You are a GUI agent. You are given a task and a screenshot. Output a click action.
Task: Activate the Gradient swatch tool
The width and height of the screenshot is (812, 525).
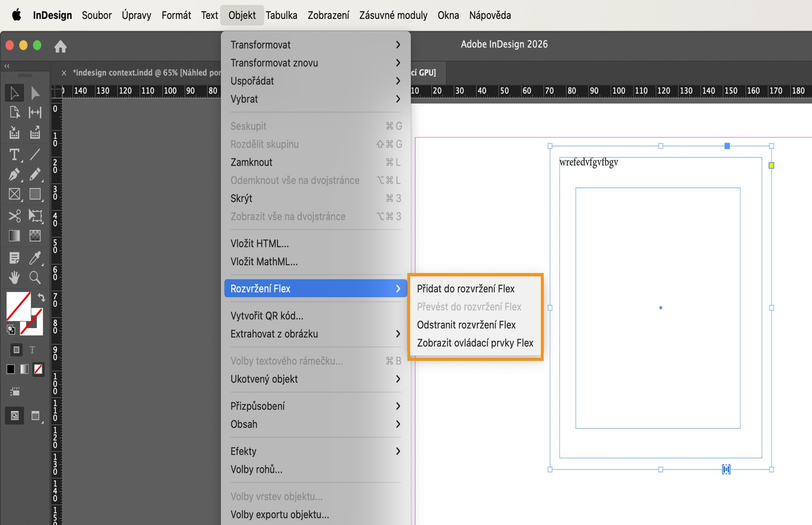[14, 235]
